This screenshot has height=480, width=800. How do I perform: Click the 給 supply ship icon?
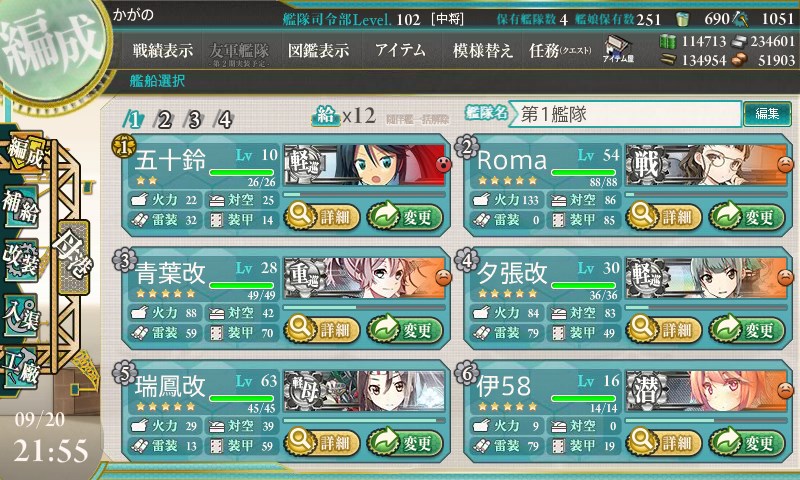click(326, 116)
